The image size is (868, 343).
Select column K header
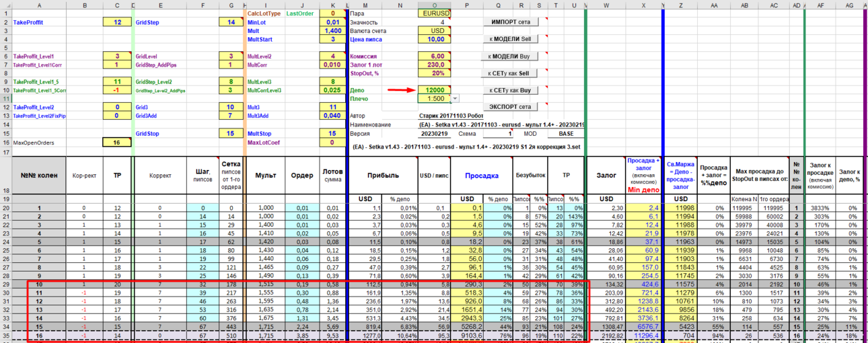pyautogui.click(x=332, y=5)
